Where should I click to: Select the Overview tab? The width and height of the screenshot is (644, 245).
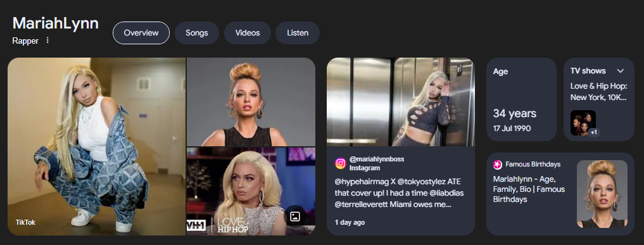pyautogui.click(x=141, y=33)
